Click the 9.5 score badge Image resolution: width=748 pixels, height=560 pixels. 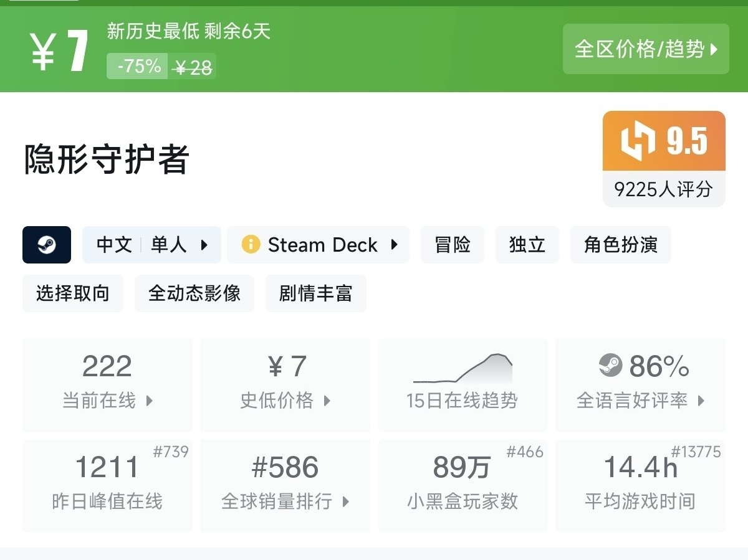664,141
